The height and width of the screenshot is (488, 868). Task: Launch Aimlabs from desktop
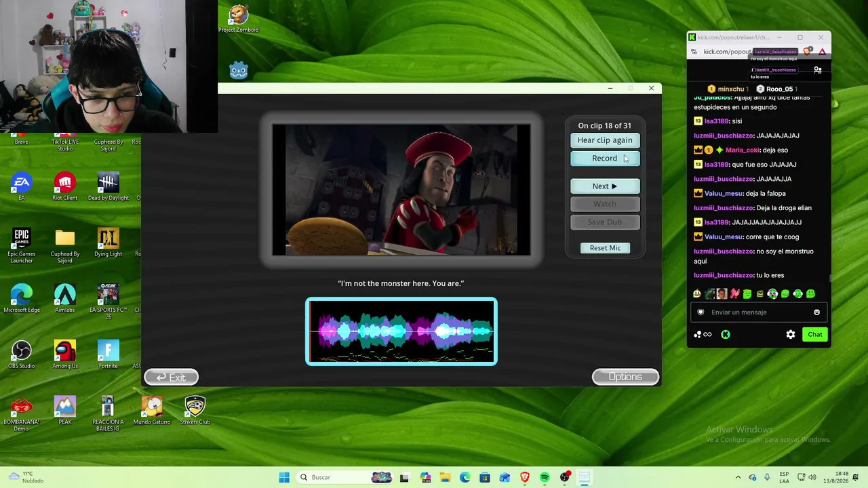click(x=65, y=299)
